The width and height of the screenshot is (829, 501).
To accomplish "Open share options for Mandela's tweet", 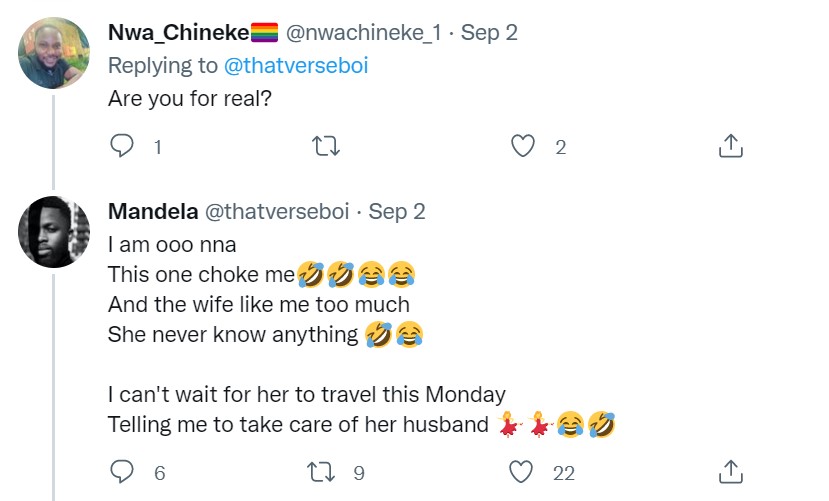I will (x=731, y=471).
